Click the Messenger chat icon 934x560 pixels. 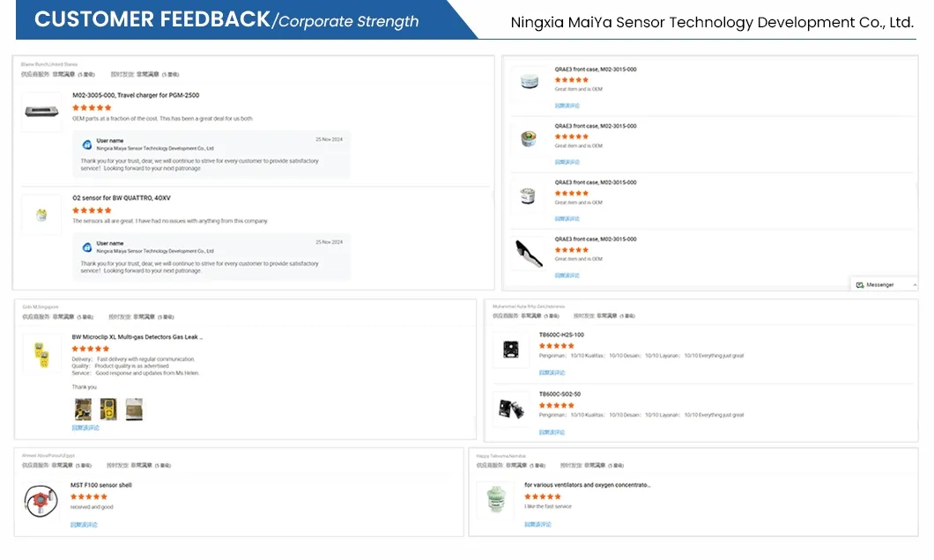coord(860,284)
